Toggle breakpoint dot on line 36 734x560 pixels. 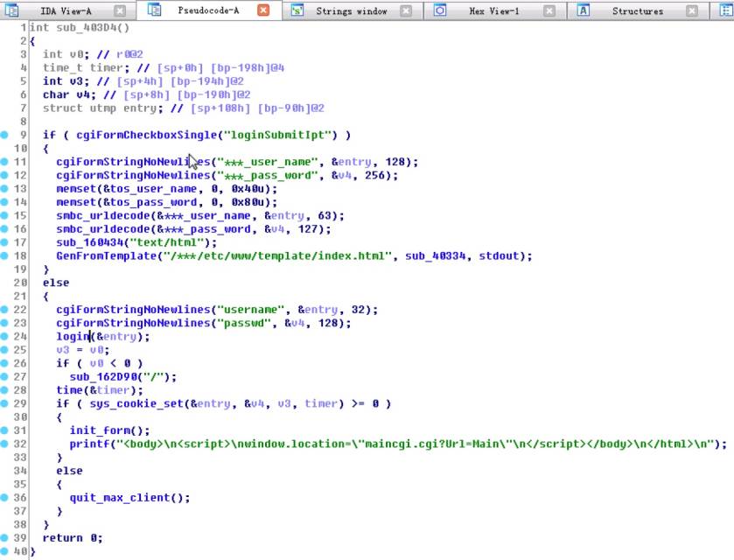tap(4, 498)
